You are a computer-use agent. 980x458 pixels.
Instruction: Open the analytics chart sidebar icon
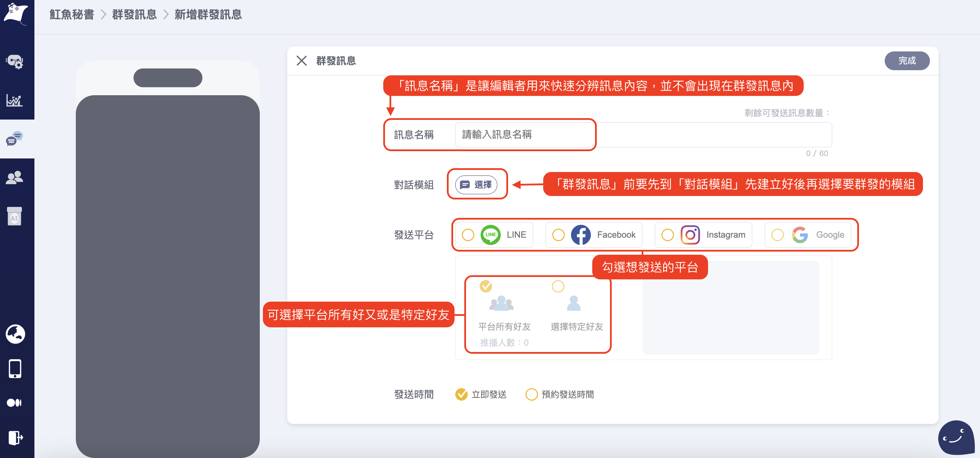(x=15, y=100)
